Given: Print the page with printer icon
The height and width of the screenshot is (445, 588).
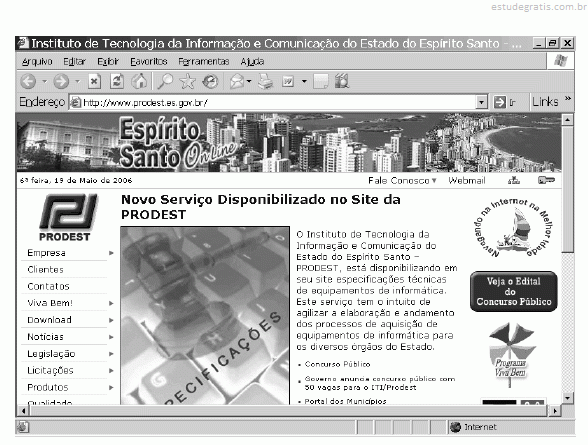Looking at the screenshot, I should [x=266, y=81].
